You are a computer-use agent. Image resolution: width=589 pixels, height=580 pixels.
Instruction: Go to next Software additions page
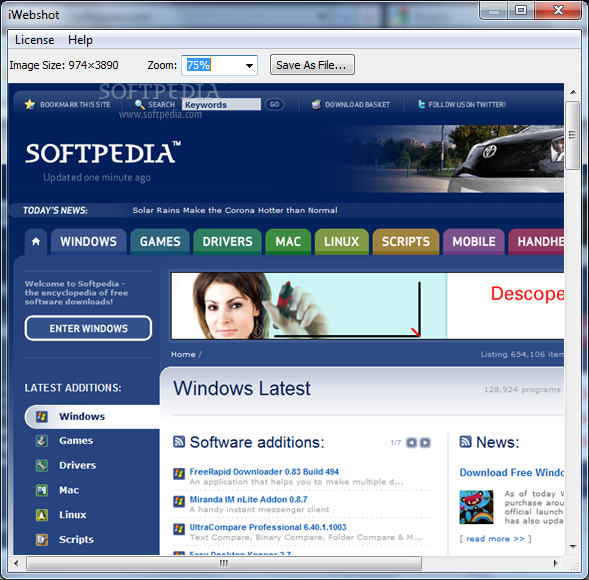point(425,443)
